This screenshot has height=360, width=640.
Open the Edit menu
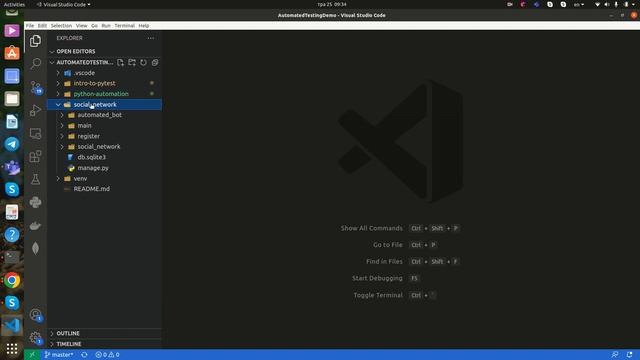coord(42,25)
